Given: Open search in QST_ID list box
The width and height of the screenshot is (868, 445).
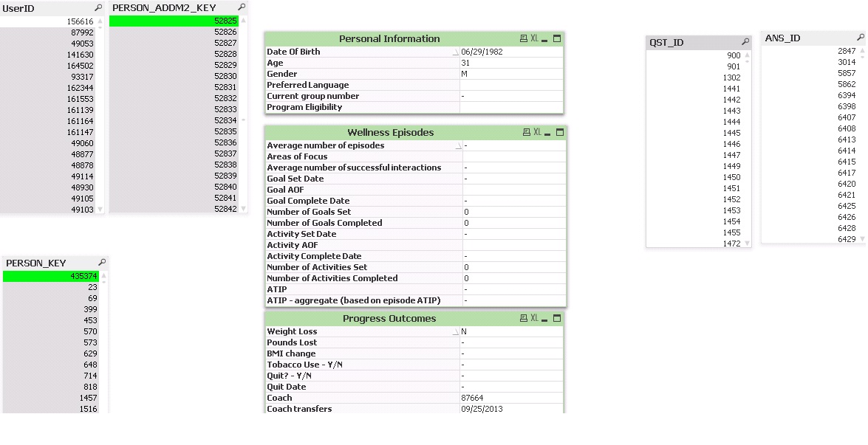Looking at the screenshot, I should tap(745, 42).
